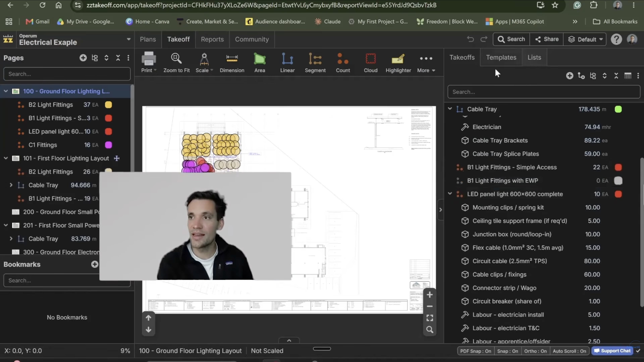
Task: Click the green Cable Tray color swatch
Action: pyautogui.click(x=618, y=109)
